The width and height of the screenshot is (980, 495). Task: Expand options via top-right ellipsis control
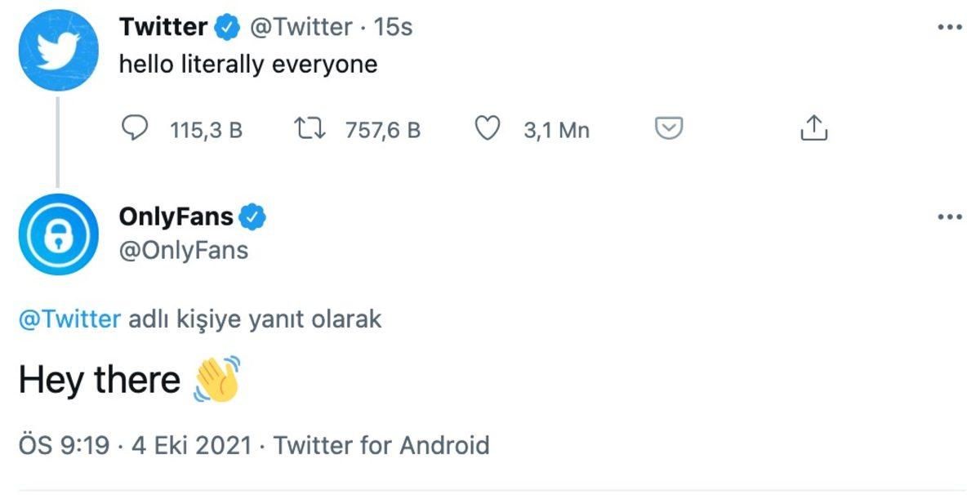point(950,25)
